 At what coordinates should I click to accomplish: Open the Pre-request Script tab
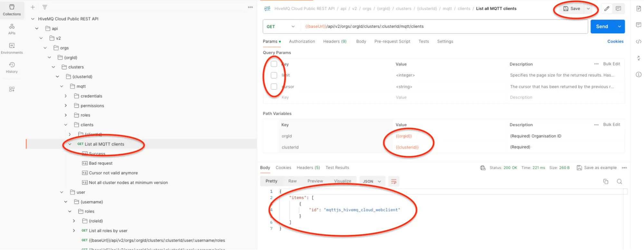(392, 41)
